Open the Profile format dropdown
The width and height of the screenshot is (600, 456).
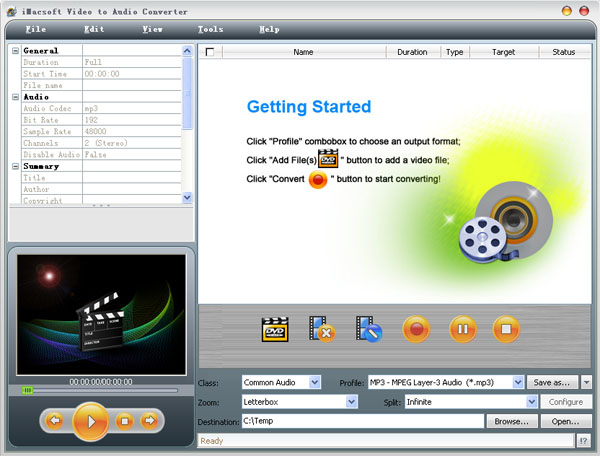coord(517,382)
